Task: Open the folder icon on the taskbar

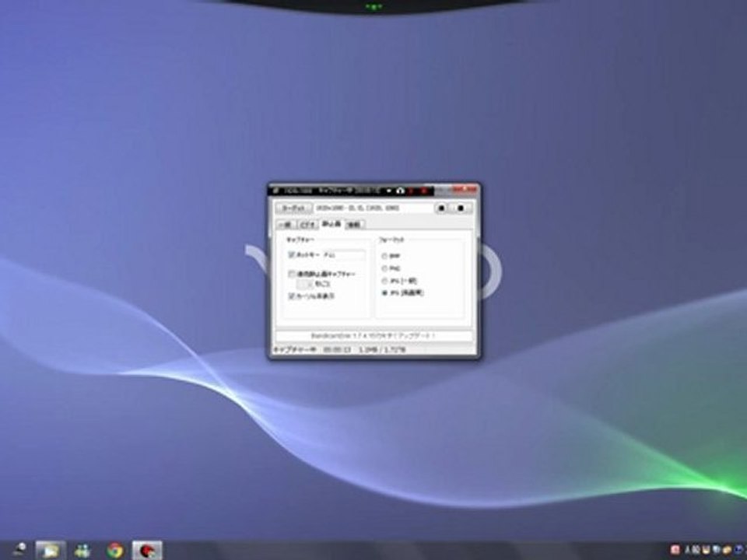Action: pos(51,551)
